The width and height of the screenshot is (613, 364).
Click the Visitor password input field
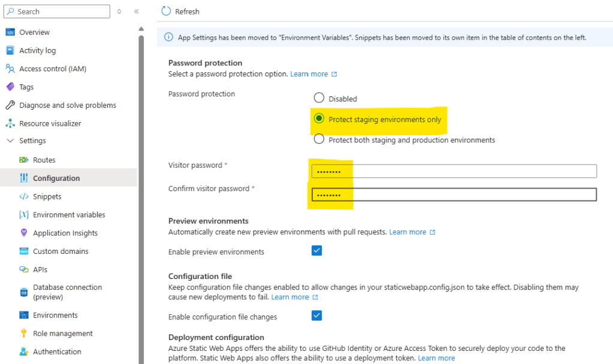tap(454, 172)
